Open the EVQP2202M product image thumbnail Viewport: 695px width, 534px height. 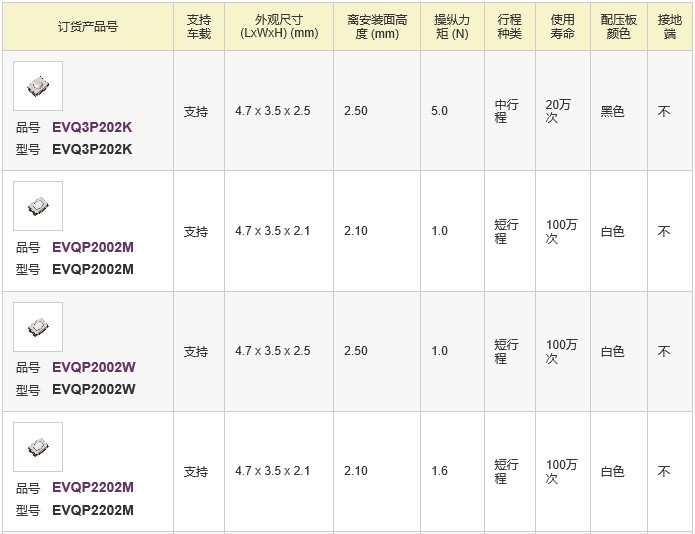point(38,447)
